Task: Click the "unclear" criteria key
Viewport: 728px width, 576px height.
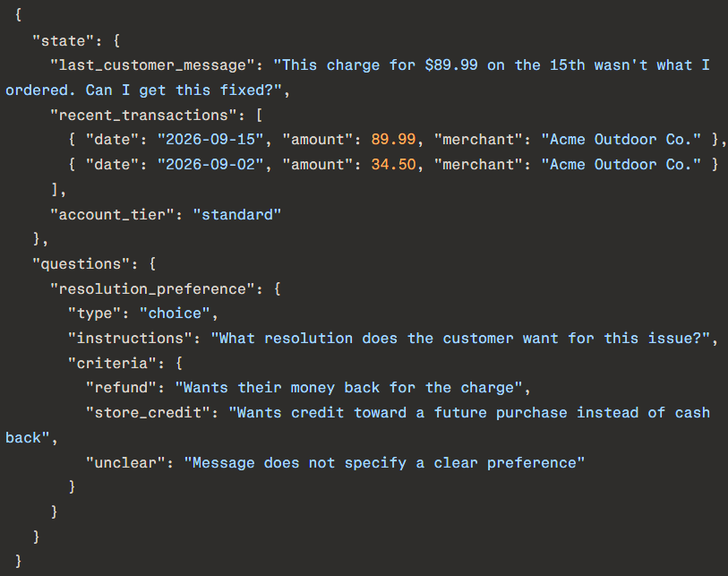Action: pos(126,463)
